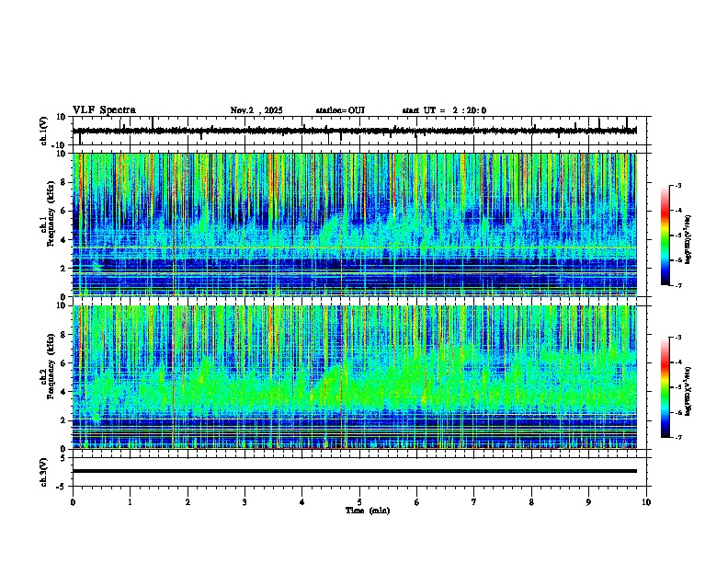
Task: Click the ch.2 color scale bar
Action: tap(665, 387)
